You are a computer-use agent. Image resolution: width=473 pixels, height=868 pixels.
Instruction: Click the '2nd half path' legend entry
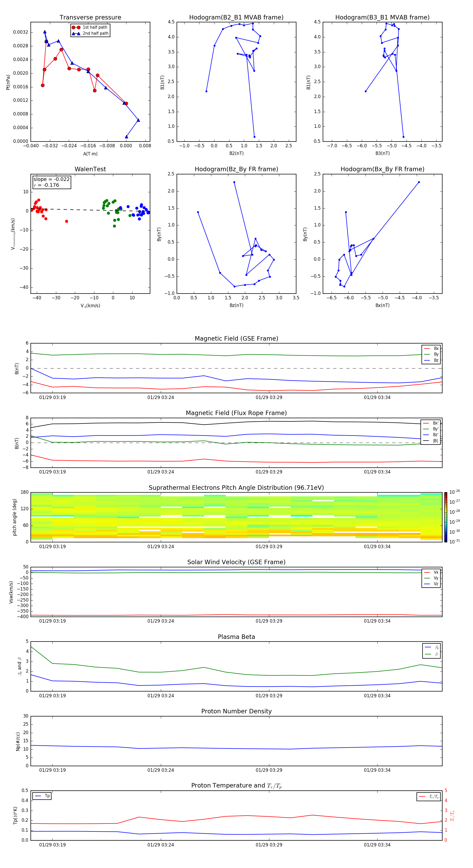coord(90,33)
